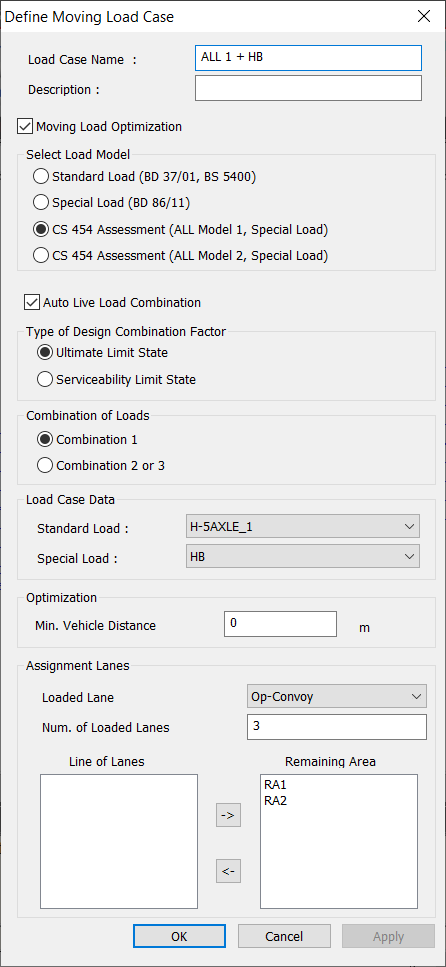Viewport: 446px width, 967px height.
Task: Focus the Min. Vehicle Distance field
Action: [281, 624]
